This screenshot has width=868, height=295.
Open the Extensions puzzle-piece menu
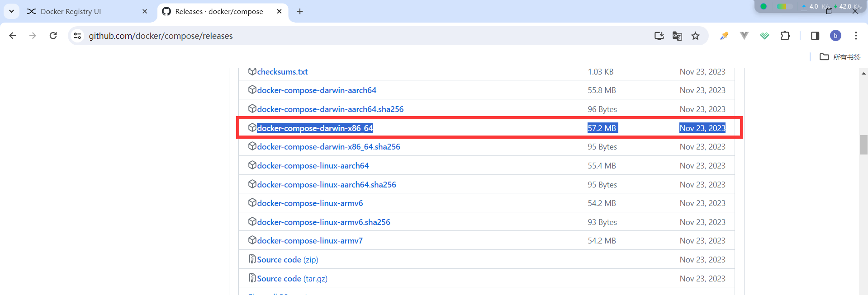(x=785, y=36)
